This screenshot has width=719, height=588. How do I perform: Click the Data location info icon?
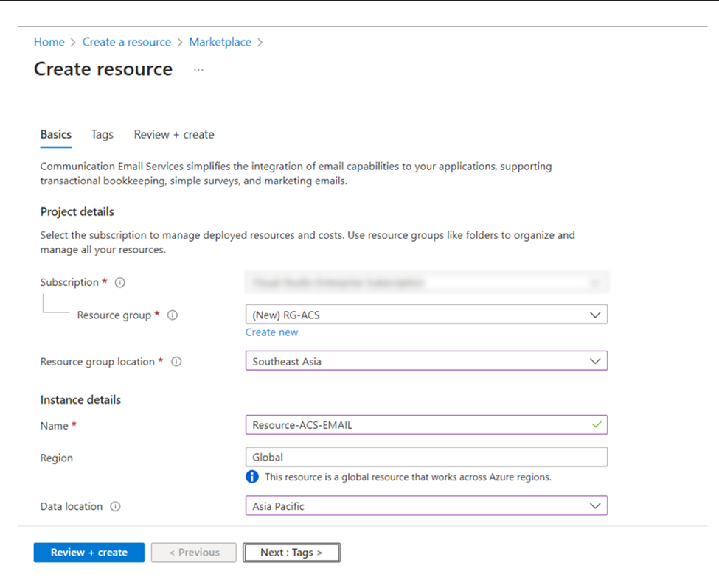coord(116,506)
